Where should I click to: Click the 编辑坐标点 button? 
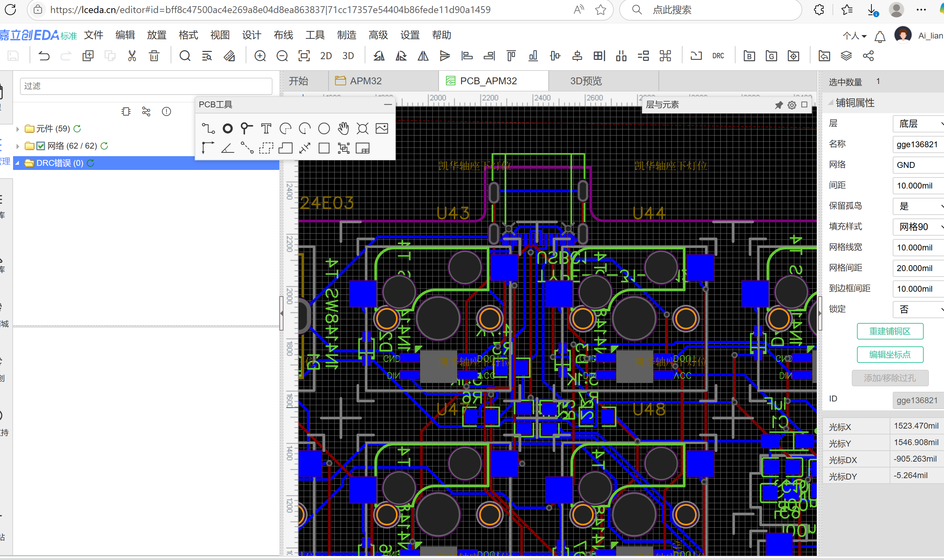[x=890, y=355]
